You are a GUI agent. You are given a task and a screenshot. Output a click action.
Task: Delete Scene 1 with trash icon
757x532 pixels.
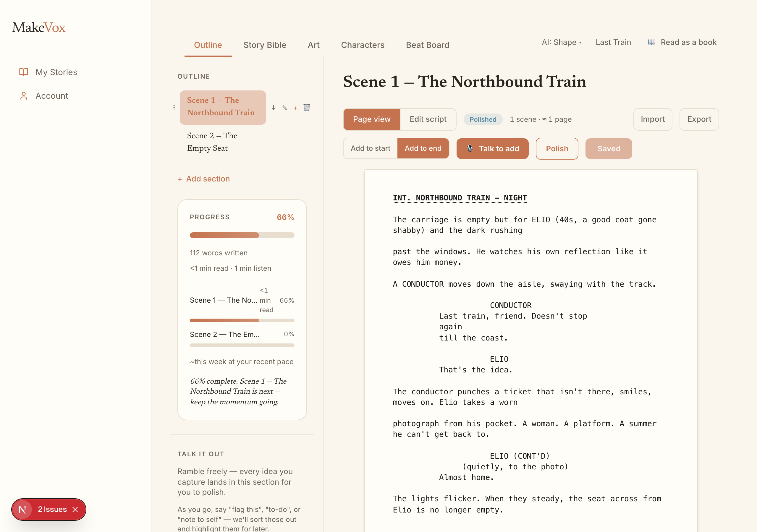(x=307, y=108)
